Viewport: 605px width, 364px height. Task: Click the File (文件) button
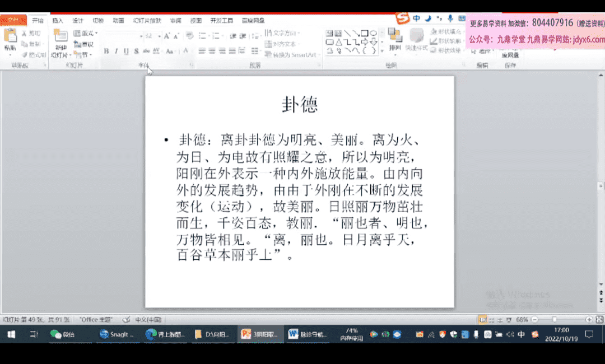(13, 20)
